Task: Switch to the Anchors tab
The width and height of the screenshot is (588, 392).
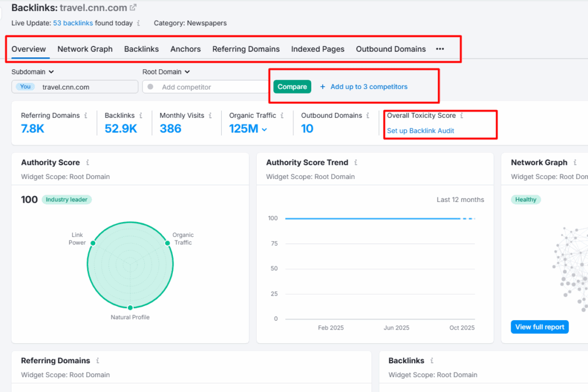Action: click(x=185, y=49)
